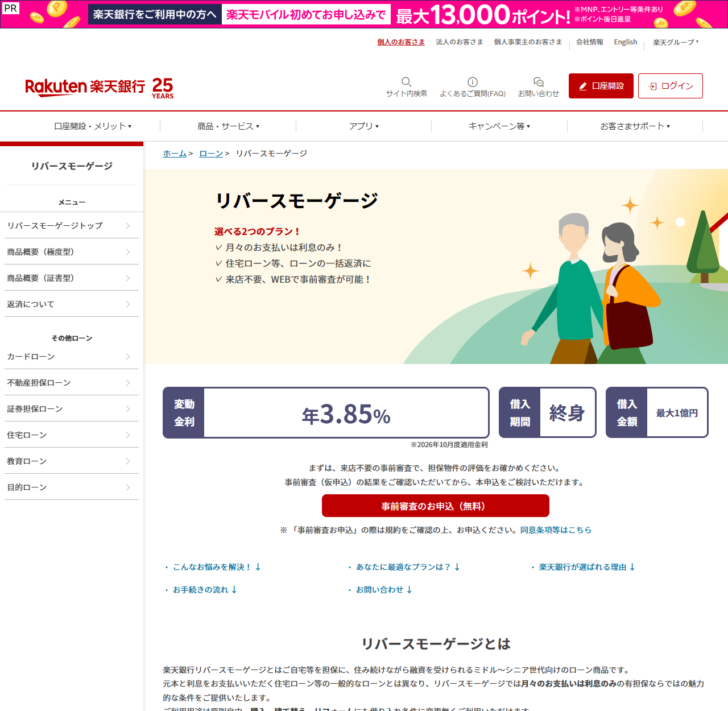Image resolution: width=728 pixels, height=711 pixels.
Task: Go to ローン breadcrumb link
Action: pyautogui.click(x=211, y=154)
